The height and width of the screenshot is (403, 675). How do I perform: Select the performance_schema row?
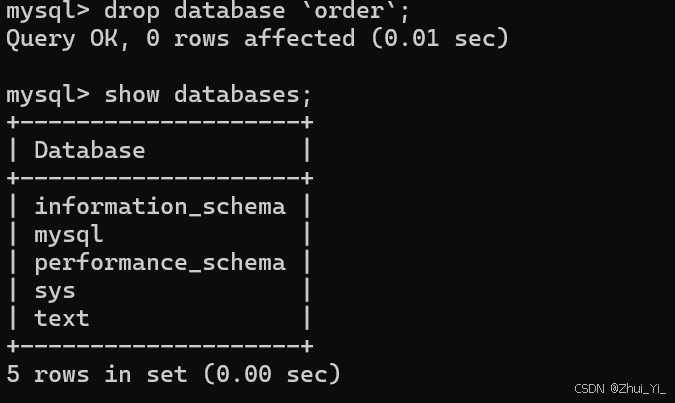[x=160, y=263]
